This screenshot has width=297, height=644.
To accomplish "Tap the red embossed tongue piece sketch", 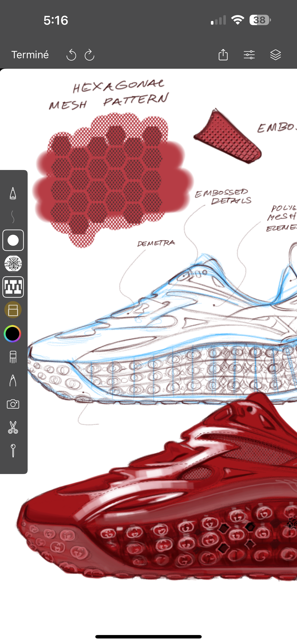I will tap(227, 136).
